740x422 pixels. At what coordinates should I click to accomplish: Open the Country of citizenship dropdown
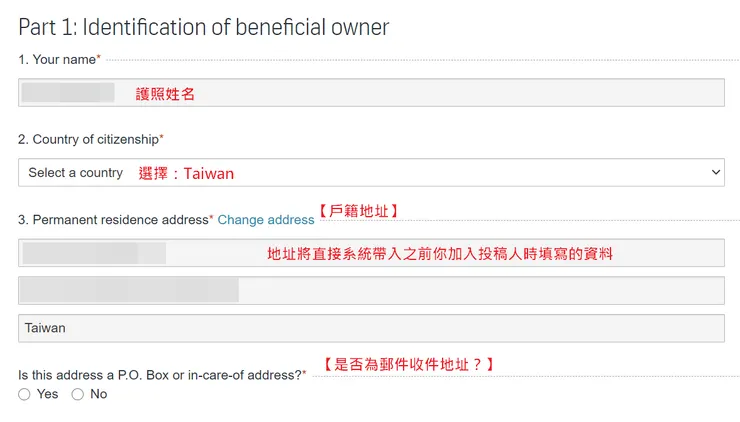(x=370, y=173)
